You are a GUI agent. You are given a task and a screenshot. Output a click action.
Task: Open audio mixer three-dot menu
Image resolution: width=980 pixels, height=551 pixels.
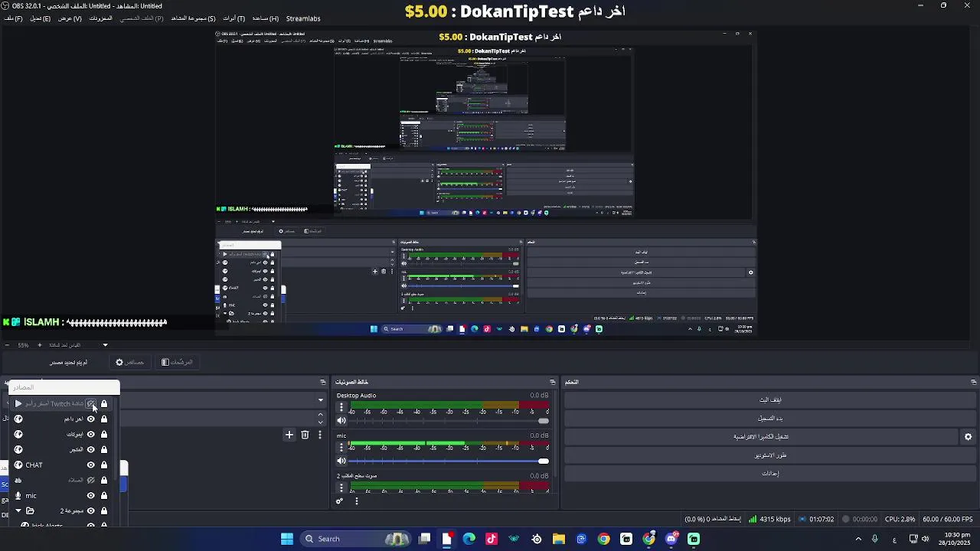pyautogui.click(x=356, y=501)
